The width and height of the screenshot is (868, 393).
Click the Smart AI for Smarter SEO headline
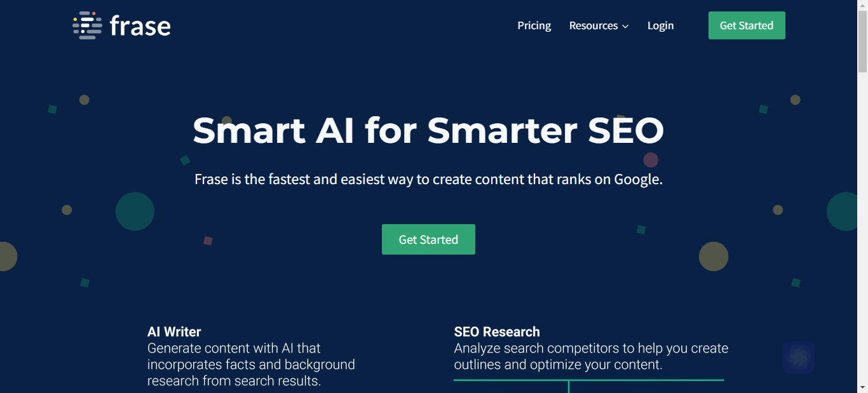pos(428,130)
